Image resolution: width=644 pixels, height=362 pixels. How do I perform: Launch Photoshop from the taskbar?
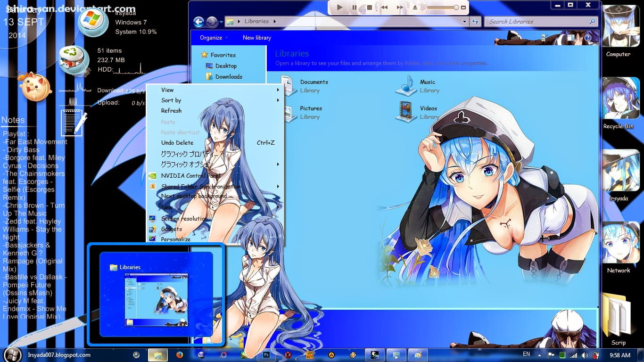coord(266,355)
